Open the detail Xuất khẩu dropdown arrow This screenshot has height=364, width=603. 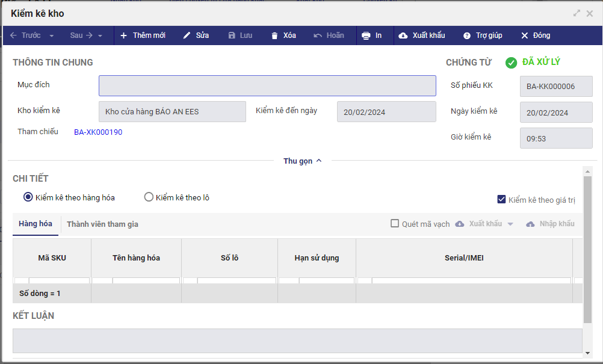[510, 224]
